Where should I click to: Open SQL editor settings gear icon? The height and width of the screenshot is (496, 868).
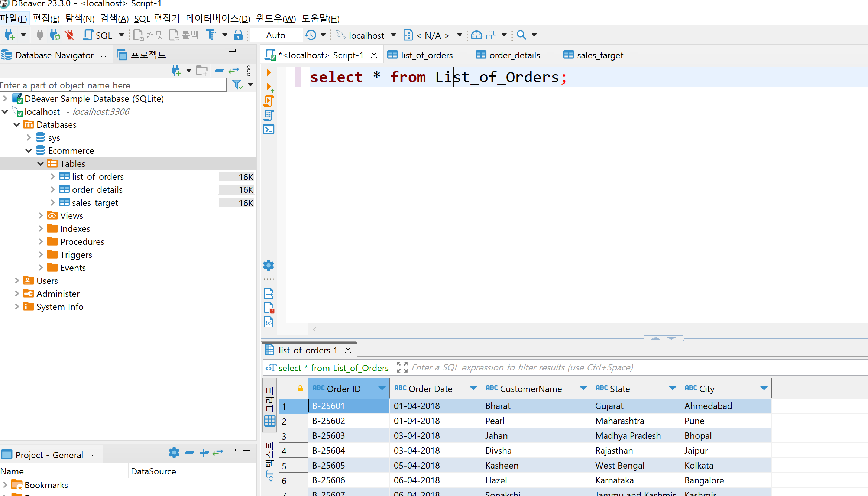tap(268, 265)
